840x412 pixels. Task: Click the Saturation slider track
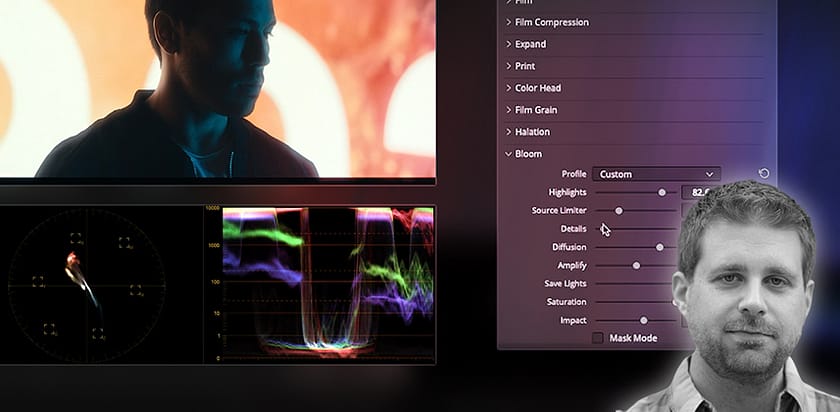[635, 302]
